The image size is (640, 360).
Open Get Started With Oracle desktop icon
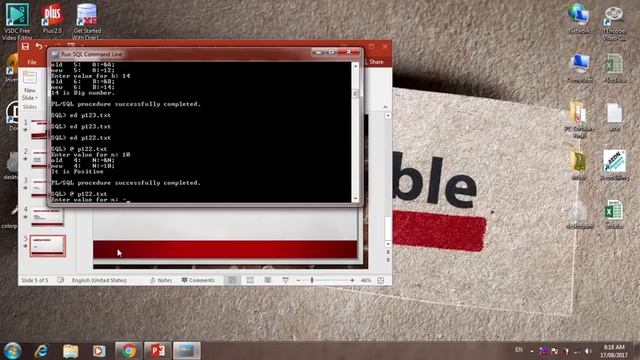coord(87,21)
